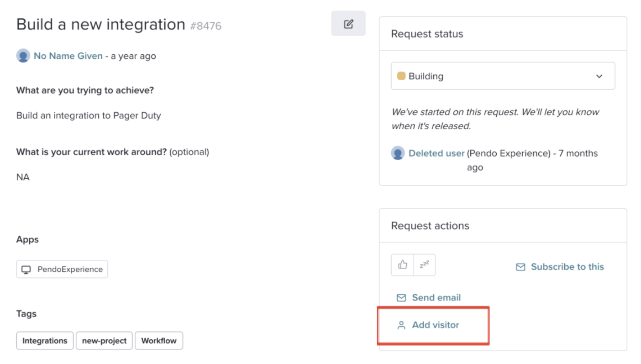Click the What is your current work around? heading
Viewport: 641px width, 364px height.
91,152
